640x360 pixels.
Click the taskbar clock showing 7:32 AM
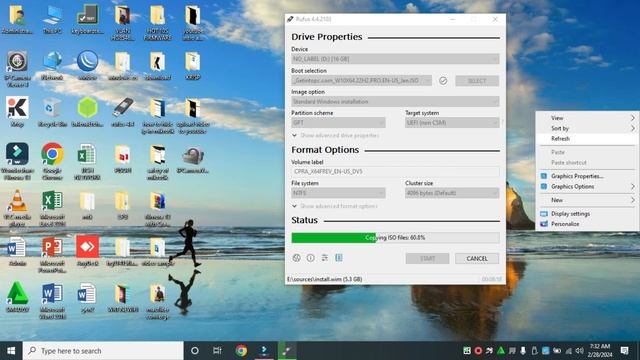pos(600,351)
